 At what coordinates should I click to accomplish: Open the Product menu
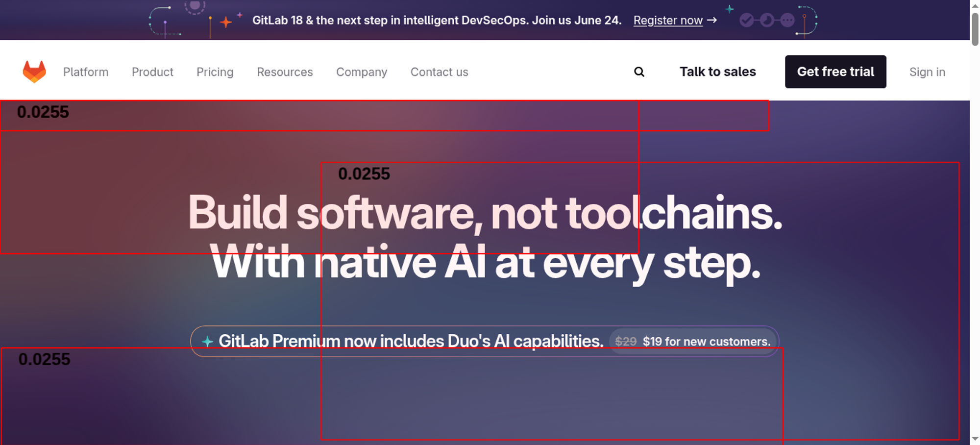tap(152, 72)
